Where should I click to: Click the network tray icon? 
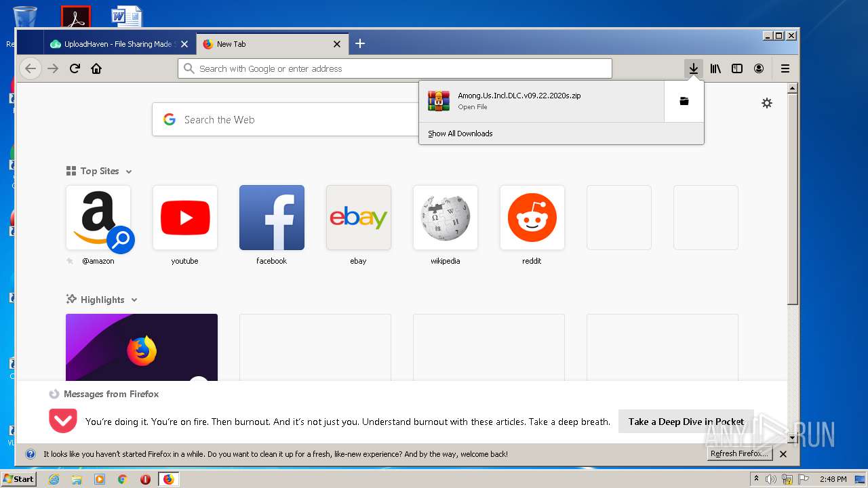[787, 479]
